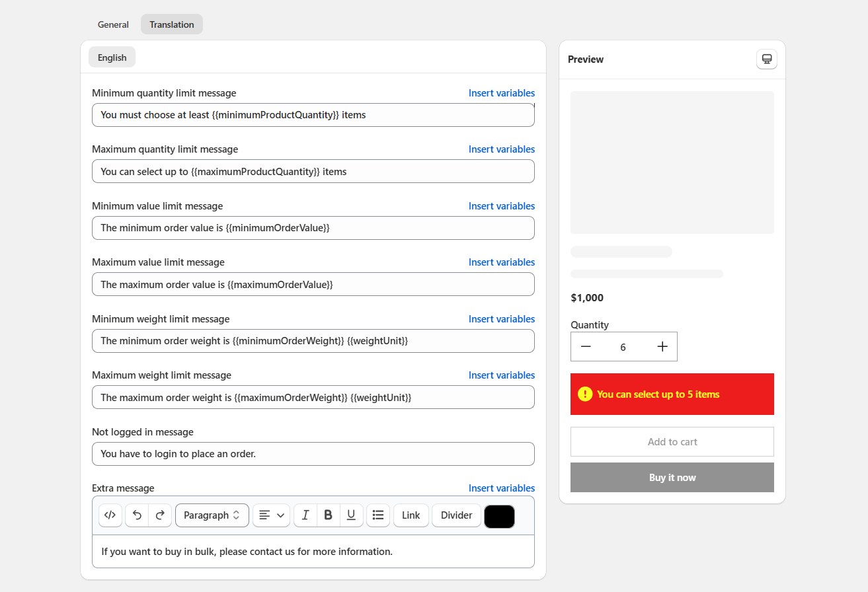Increase quantity with the plus button

662,347
